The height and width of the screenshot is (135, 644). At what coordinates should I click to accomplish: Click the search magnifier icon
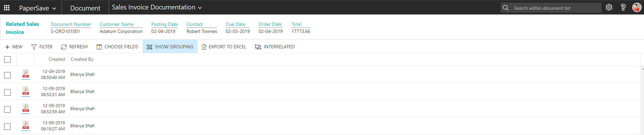pyautogui.click(x=505, y=8)
